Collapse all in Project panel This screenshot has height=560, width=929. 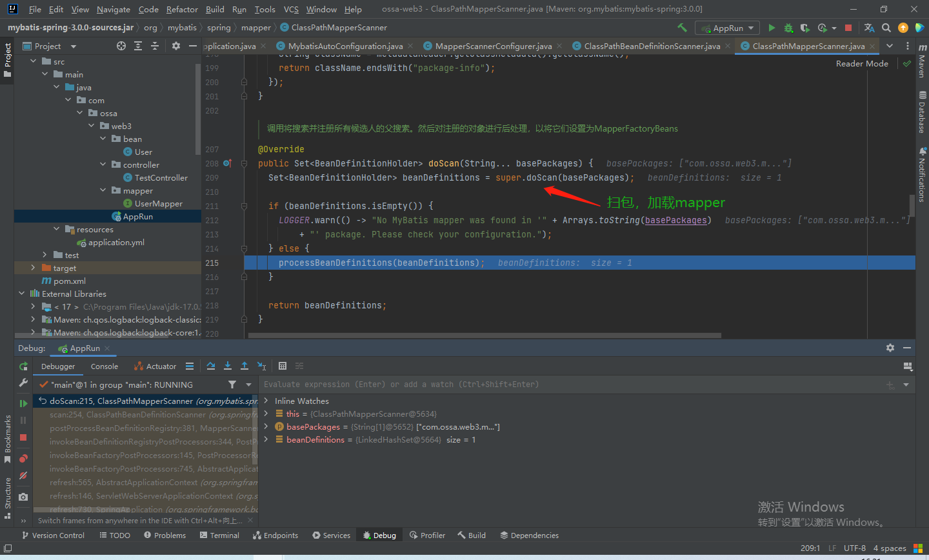coord(155,46)
